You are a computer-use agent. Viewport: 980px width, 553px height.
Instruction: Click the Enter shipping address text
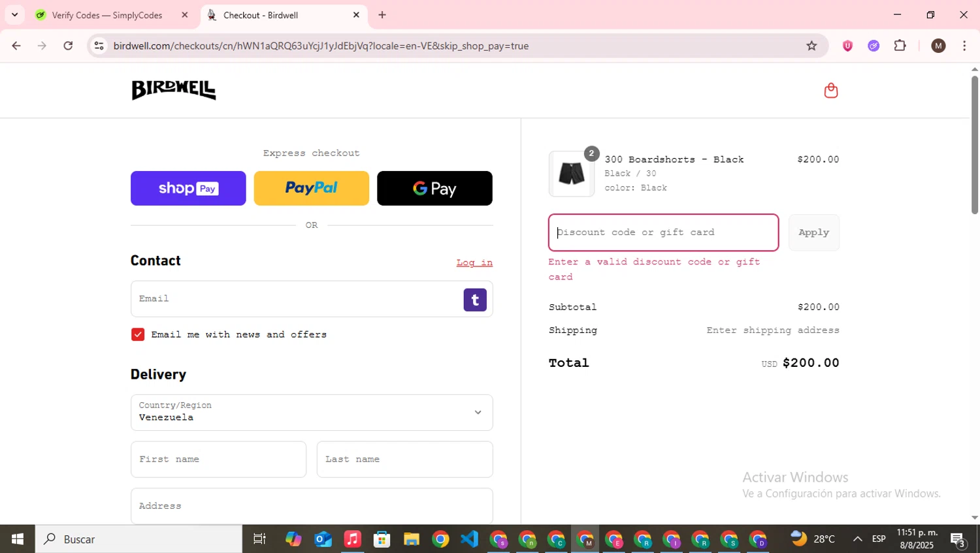[x=773, y=330]
